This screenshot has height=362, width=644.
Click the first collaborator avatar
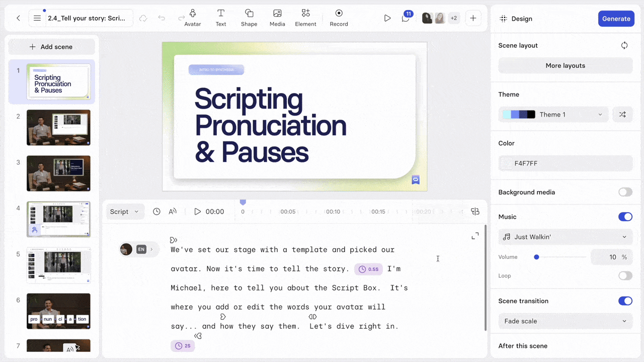(427, 18)
